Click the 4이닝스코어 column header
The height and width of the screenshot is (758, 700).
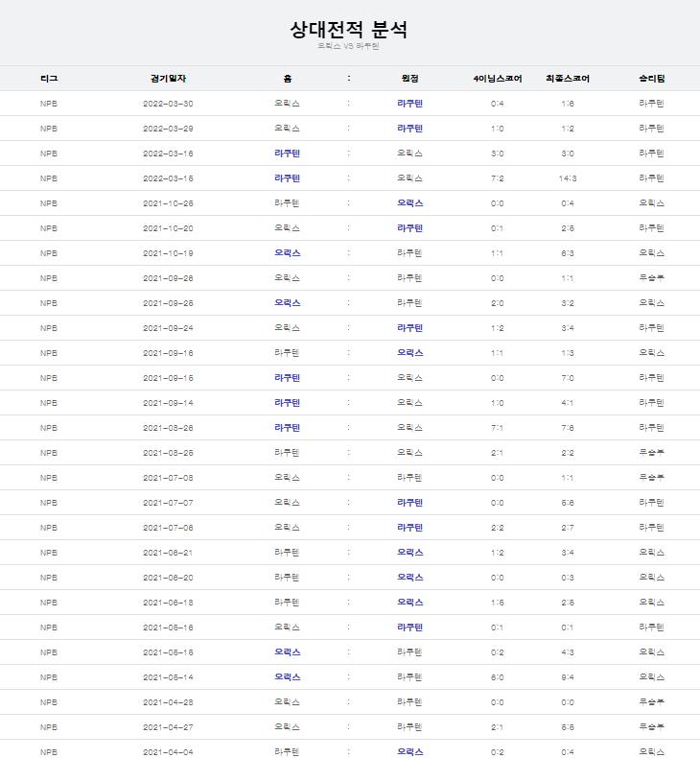point(498,79)
